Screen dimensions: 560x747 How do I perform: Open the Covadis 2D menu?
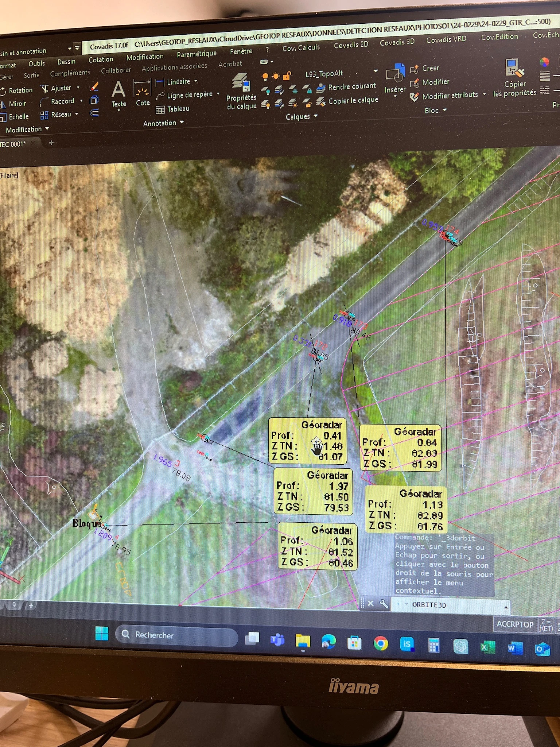click(x=351, y=44)
